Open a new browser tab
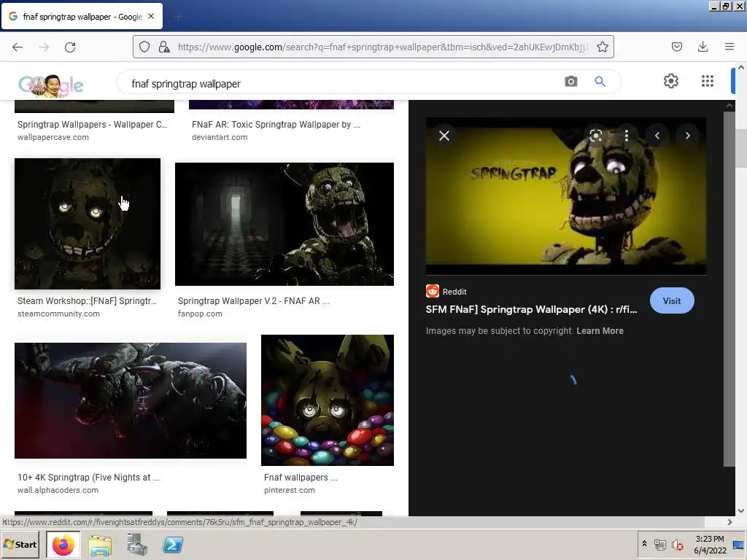 tap(179, 17)
